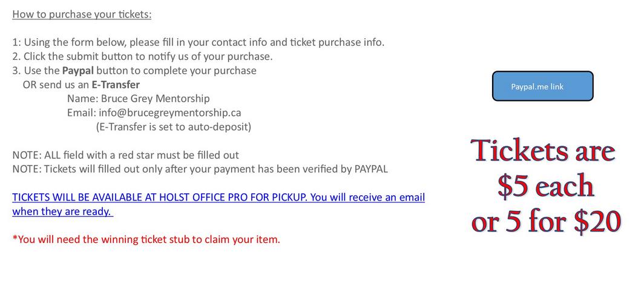Image resolution: width=644 pixels, height=284 pixels.
Task: Click the 'Tickets are' red graphic text
Action: point(542,150)
